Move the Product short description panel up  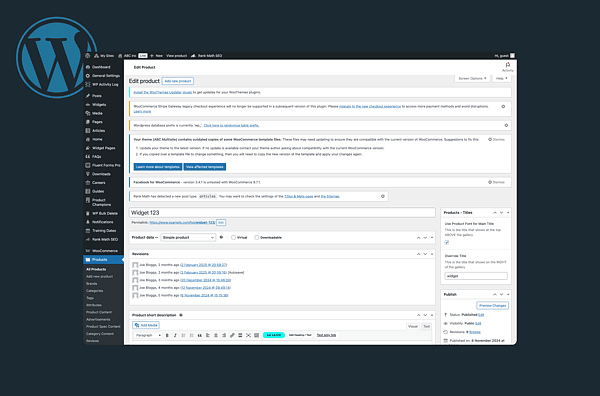coord(418,315)
